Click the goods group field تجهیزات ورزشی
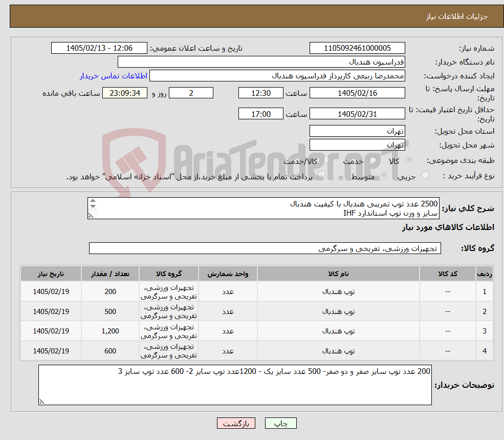This screenshot has width=504, height=440. pyautogui.click(x=265, y=248)
